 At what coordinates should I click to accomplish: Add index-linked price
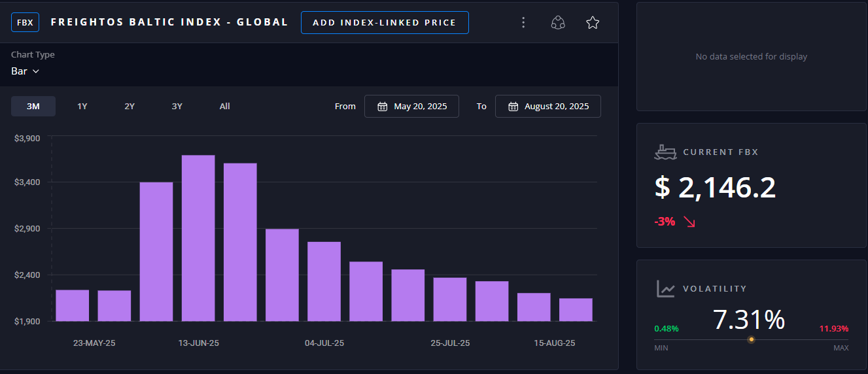385,22
